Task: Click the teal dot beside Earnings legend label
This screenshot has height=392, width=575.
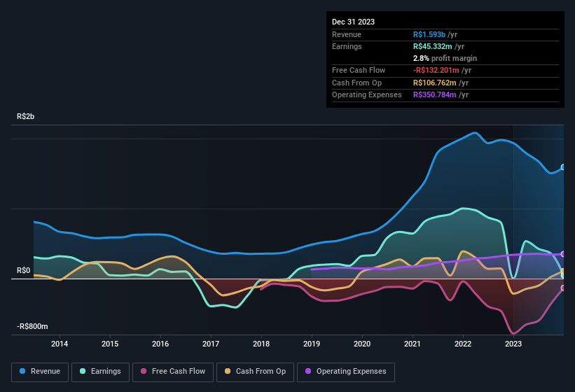Action: click(x=83, y=372)
